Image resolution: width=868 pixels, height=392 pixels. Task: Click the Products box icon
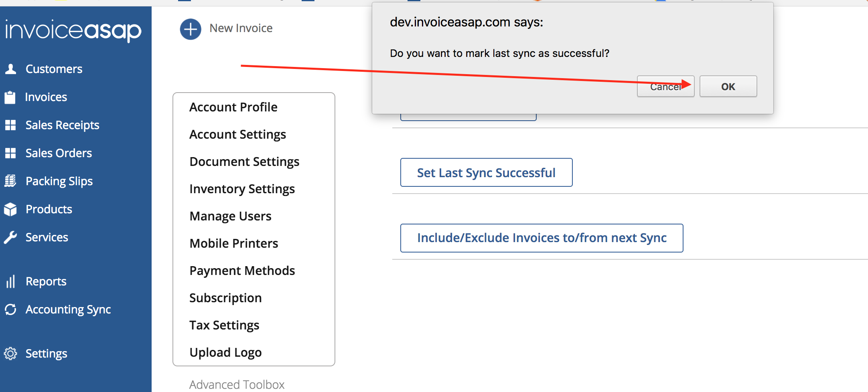[x=10, y=209]
